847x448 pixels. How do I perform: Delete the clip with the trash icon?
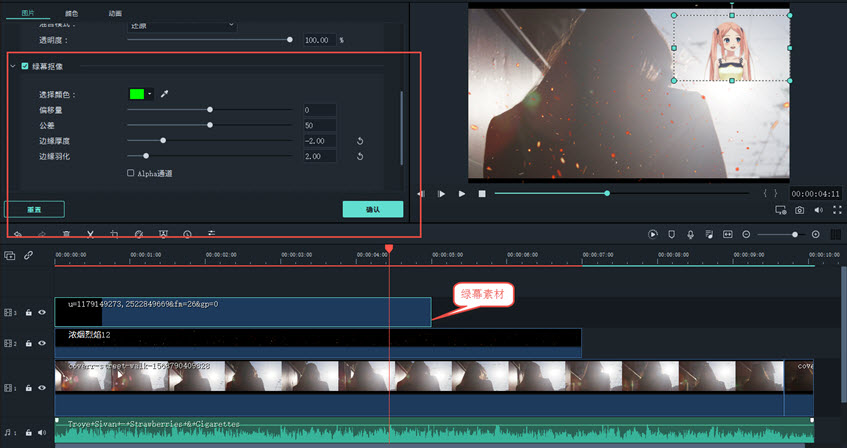click(66, 234)
